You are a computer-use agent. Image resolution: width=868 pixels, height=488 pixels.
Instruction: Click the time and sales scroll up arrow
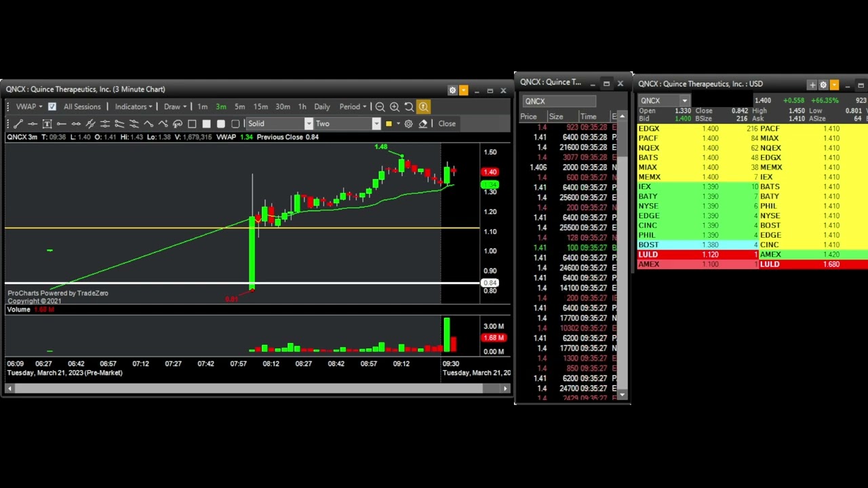[622, 117]
